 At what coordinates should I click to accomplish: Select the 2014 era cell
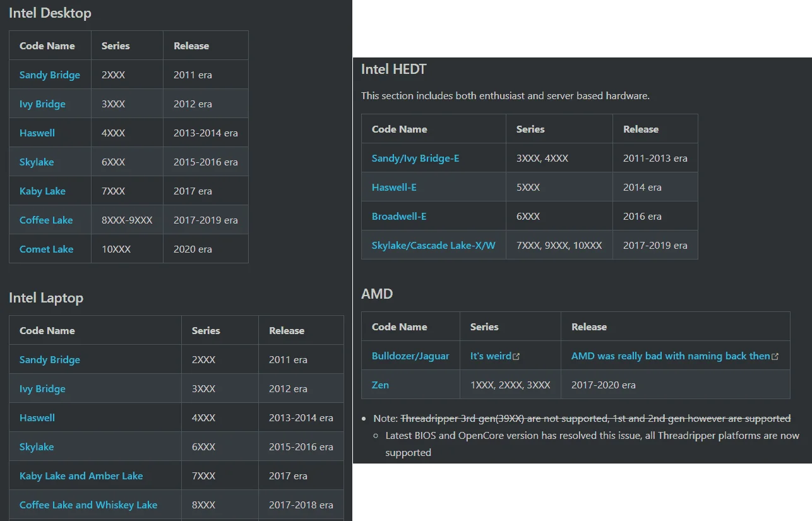655,187
